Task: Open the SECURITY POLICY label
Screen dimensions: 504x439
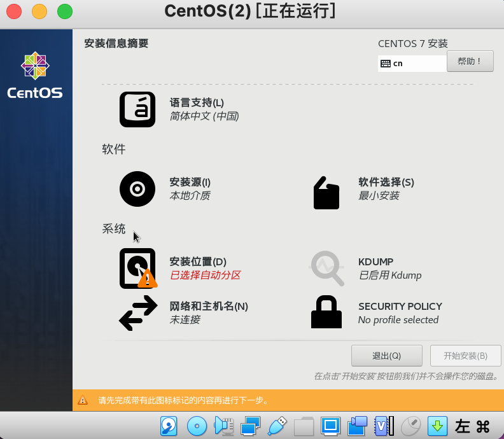Action: (400, 306)
